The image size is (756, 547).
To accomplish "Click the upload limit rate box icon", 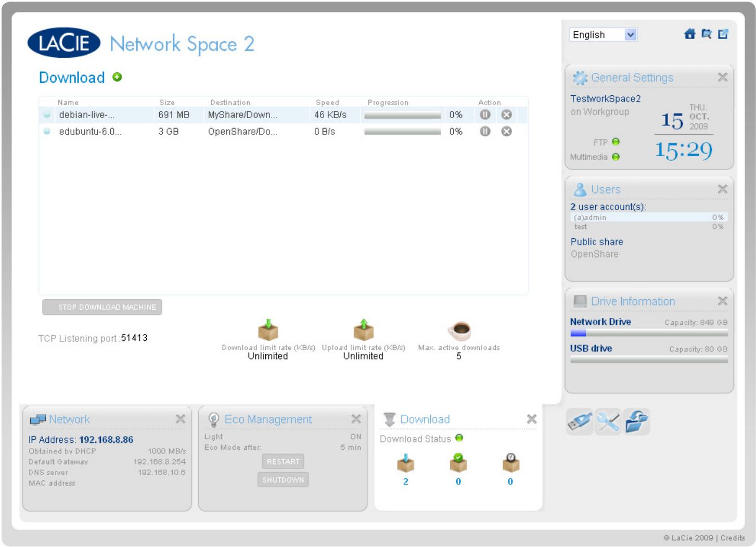I will pos(364,329).
